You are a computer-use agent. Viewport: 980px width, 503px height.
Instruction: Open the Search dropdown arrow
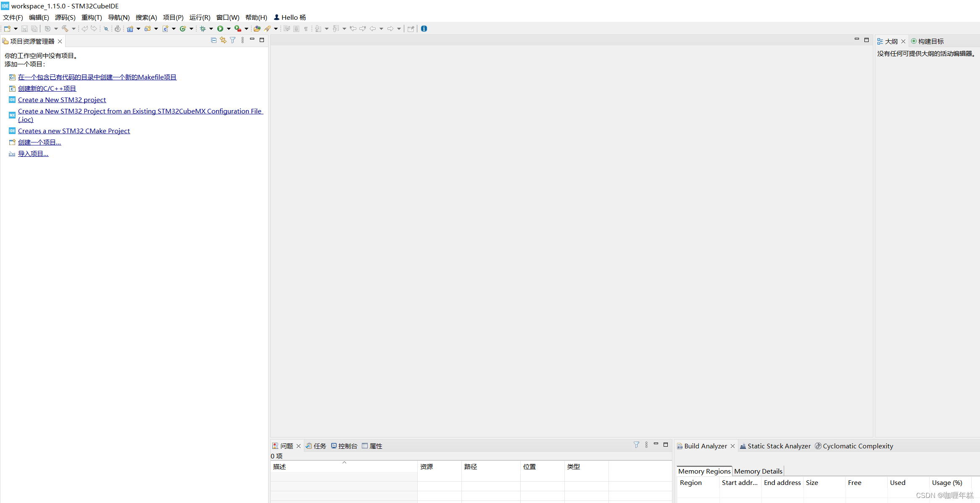pos(276,29)
